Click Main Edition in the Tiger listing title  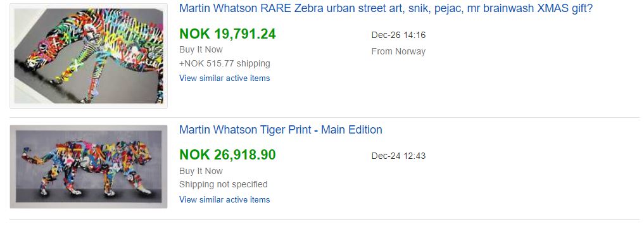tap(351, 130)
